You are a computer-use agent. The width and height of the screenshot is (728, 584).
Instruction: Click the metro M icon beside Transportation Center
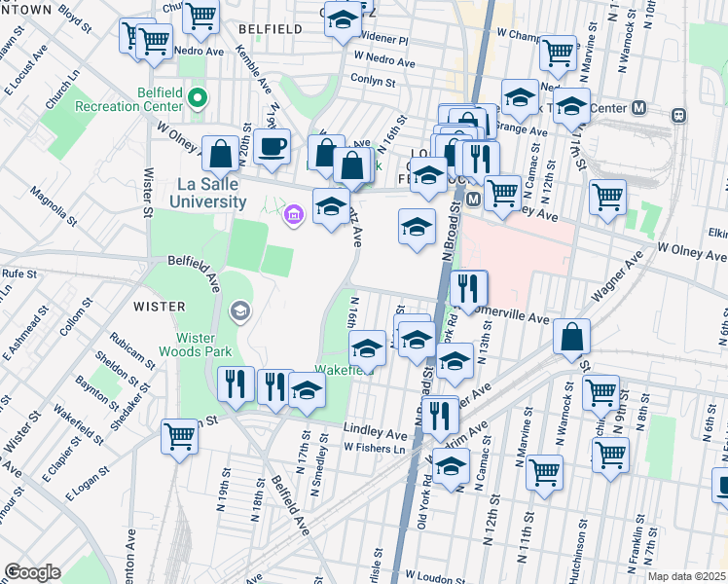pyautogui.click(x=638, y=108)
